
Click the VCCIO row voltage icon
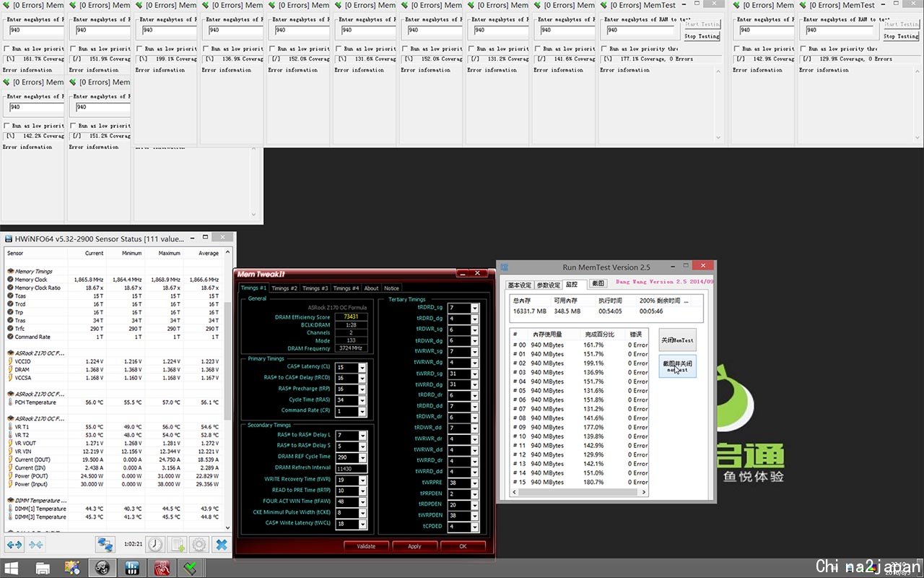[10, 361]
